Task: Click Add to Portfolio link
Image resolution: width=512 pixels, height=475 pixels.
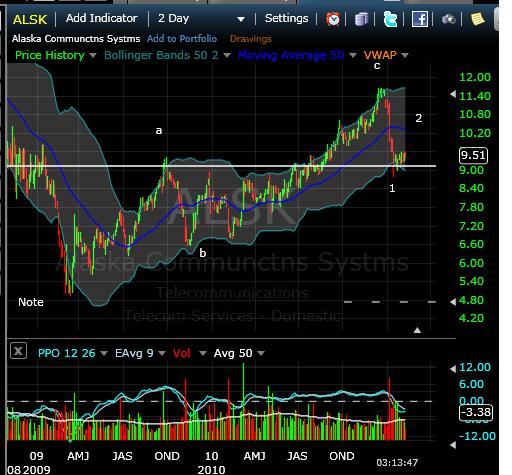Action: coord(182,39)
